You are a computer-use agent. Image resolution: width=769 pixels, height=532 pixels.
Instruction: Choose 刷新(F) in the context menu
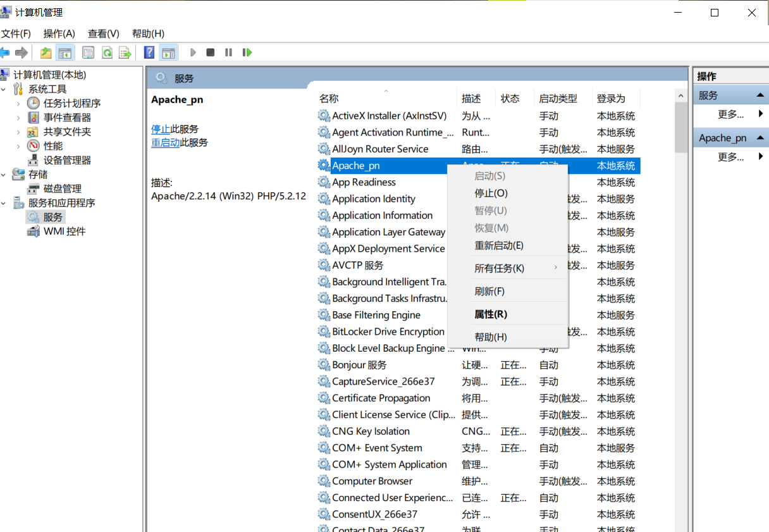tap(508, 292)
